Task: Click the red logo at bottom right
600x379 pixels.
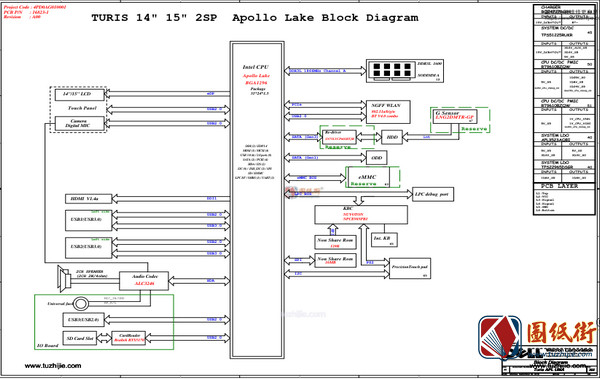Action: click(x=500, y=337)
